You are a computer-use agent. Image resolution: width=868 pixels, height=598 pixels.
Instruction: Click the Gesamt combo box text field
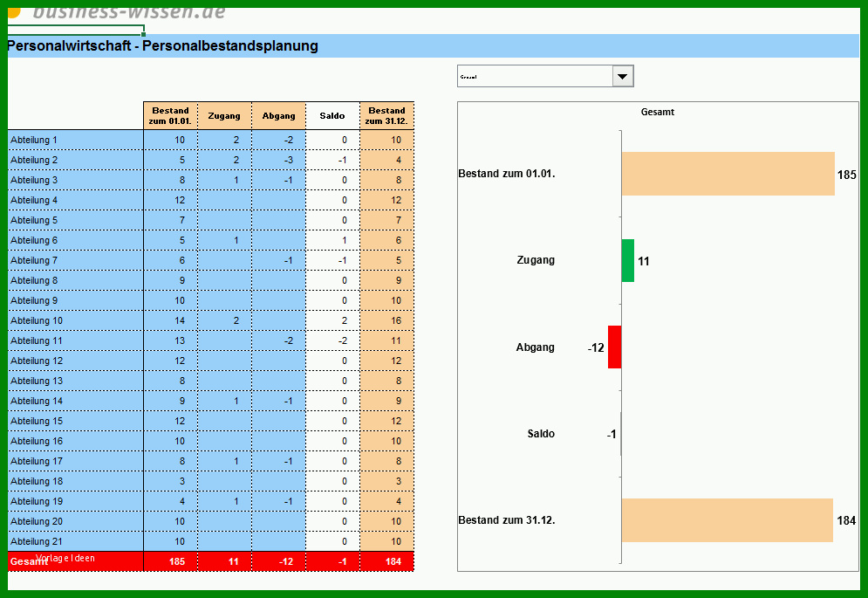[x=535, y=77]
